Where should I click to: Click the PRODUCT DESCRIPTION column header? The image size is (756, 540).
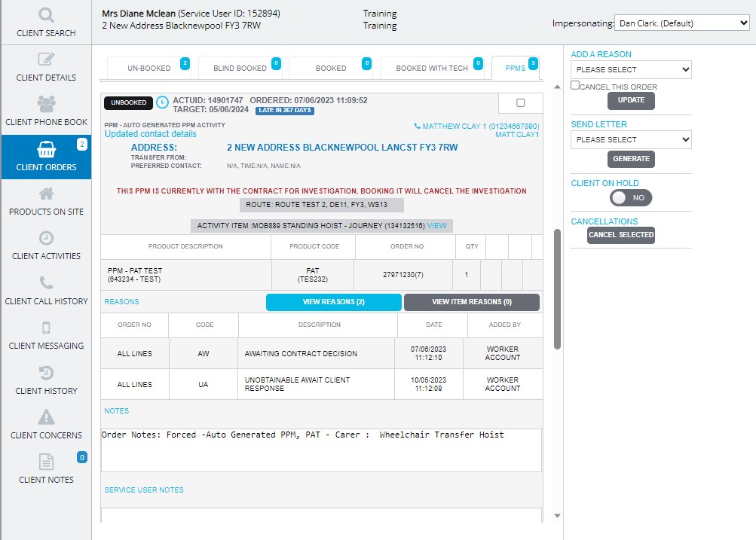[185, 246]
